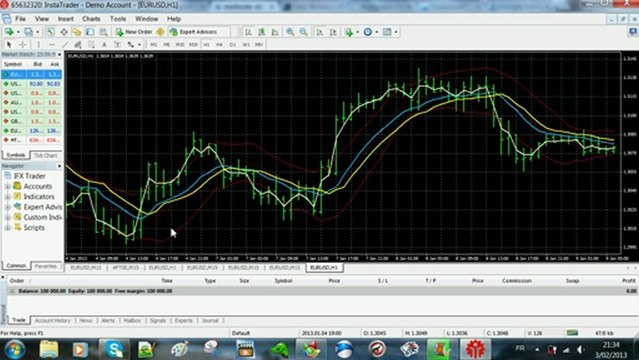Screen dimensions: 639x360
Task: Switch to H4 timeframe
Action: point(219,44)
